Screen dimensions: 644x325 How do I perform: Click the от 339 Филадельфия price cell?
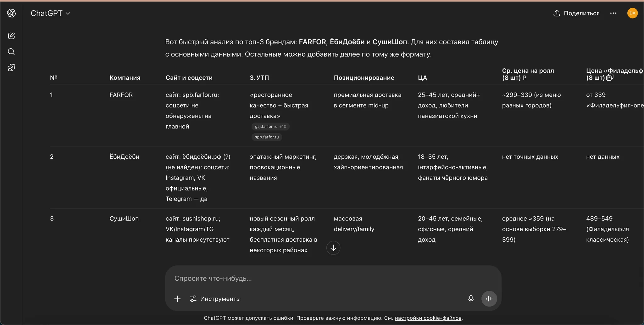click(x=615, y=100)
